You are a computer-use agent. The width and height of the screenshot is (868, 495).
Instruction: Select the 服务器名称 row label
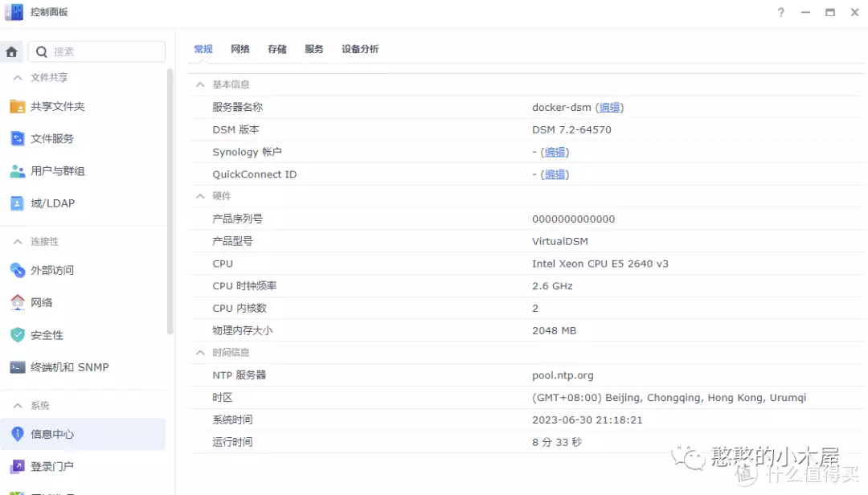pos(237,108)
